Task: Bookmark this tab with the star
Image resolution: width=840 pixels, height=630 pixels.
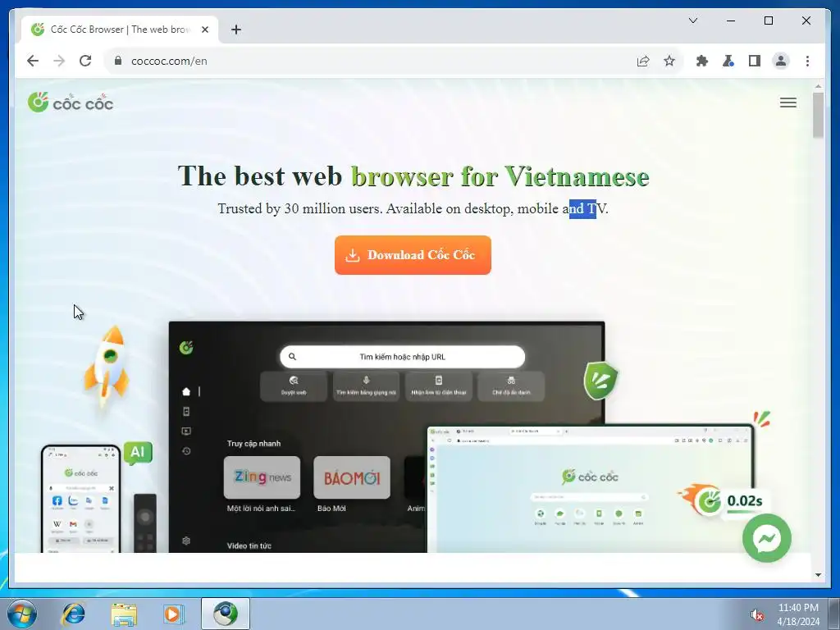Action: (669, 61)
